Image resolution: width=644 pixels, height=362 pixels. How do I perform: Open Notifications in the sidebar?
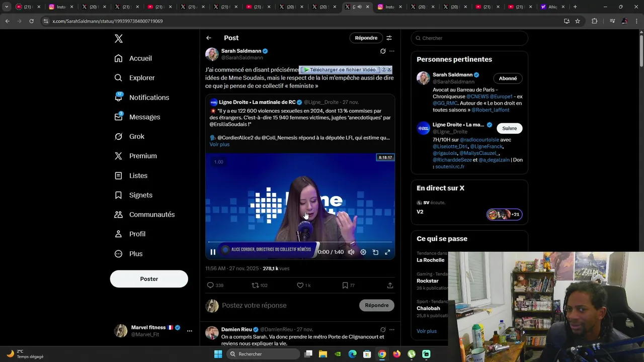coord(142,98)
